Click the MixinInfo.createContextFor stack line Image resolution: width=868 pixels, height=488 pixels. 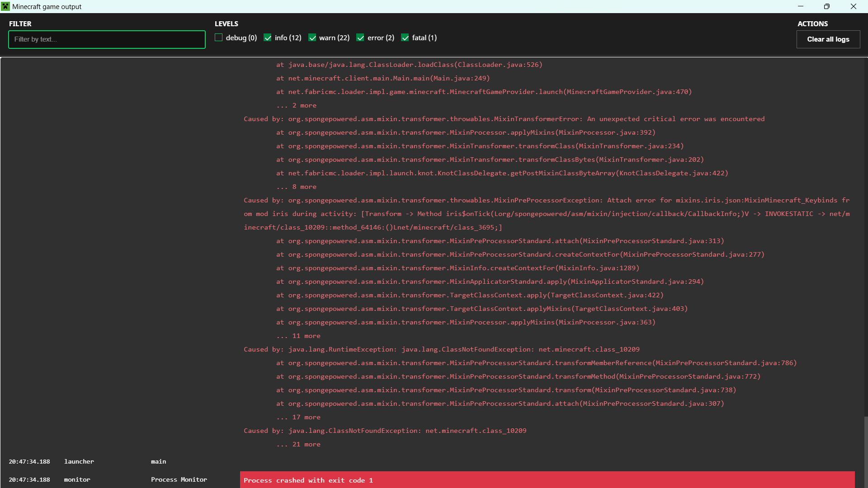click(458, 268)
